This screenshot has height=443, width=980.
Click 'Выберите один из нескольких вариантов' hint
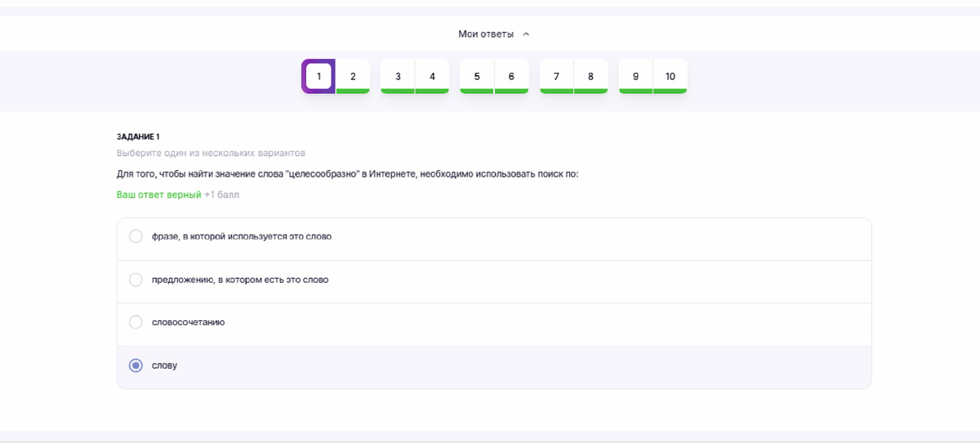(x=211, y=153)
